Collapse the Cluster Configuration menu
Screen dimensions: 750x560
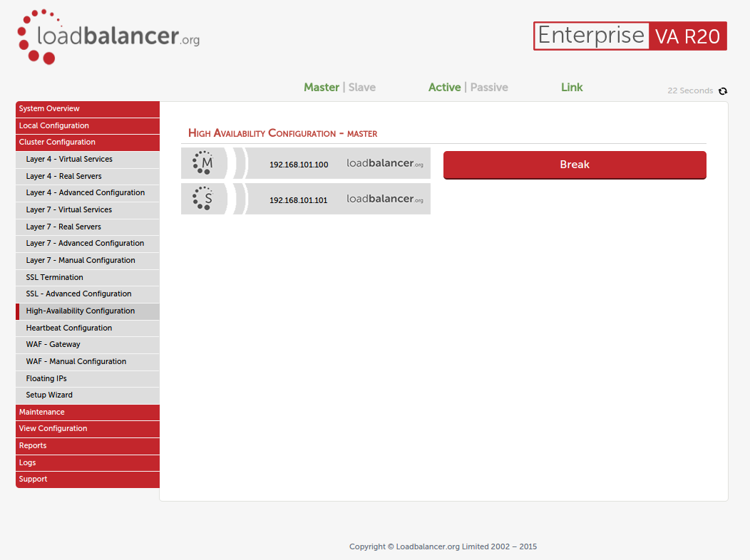88,142
